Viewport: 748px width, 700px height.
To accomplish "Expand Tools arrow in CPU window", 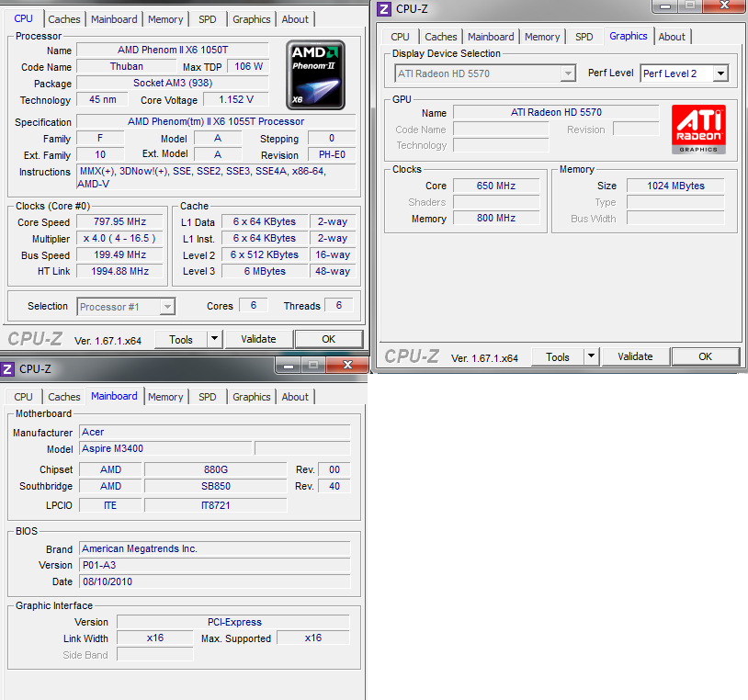I will [215, 339].
